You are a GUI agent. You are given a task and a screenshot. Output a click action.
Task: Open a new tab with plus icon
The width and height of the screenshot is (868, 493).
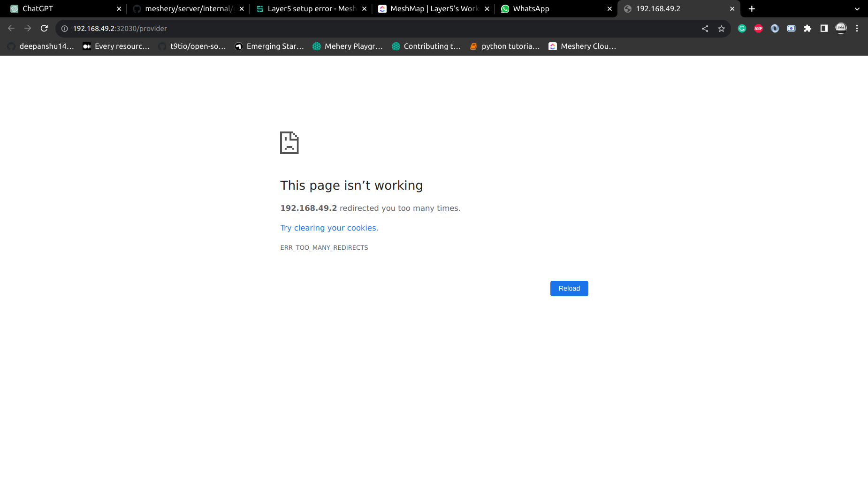coord(752,9)
